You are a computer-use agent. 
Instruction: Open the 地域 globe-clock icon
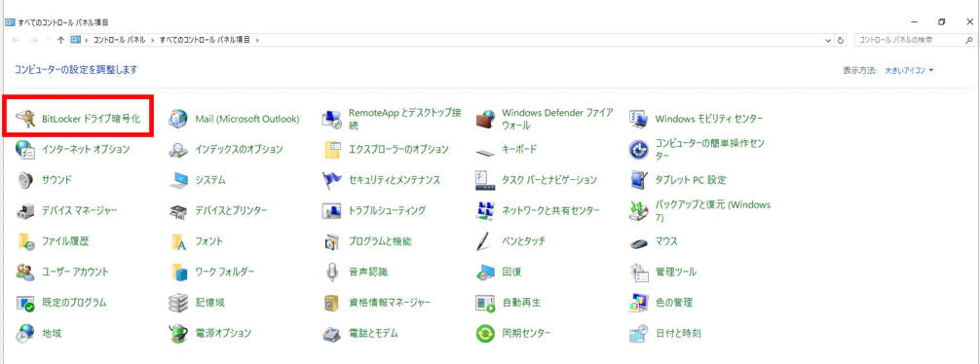pos(25,334)
